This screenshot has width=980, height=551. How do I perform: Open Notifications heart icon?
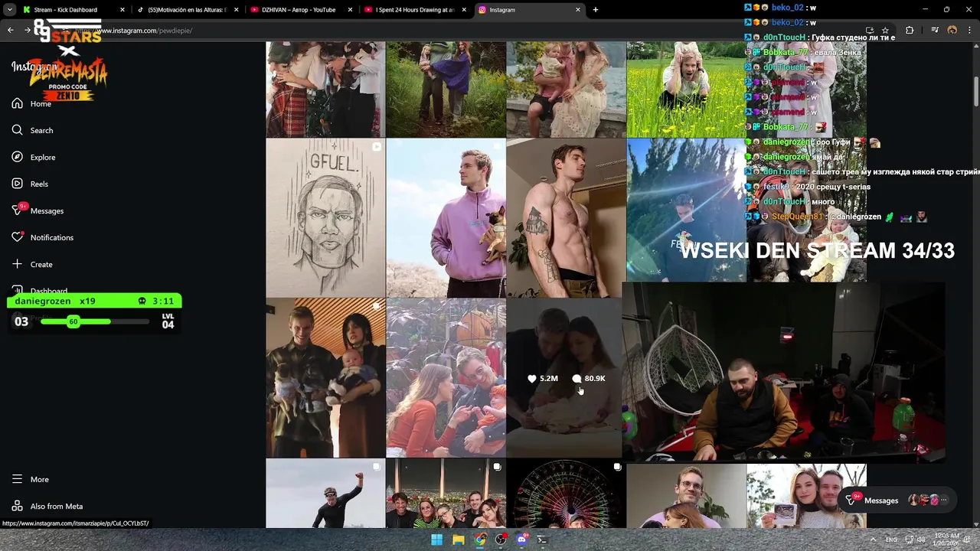[x=17, y=237]
